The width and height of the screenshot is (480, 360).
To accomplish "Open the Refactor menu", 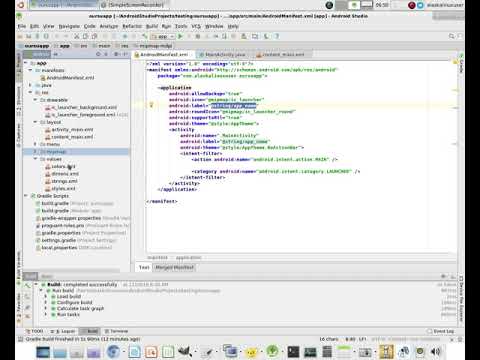I will pos(132,26).
